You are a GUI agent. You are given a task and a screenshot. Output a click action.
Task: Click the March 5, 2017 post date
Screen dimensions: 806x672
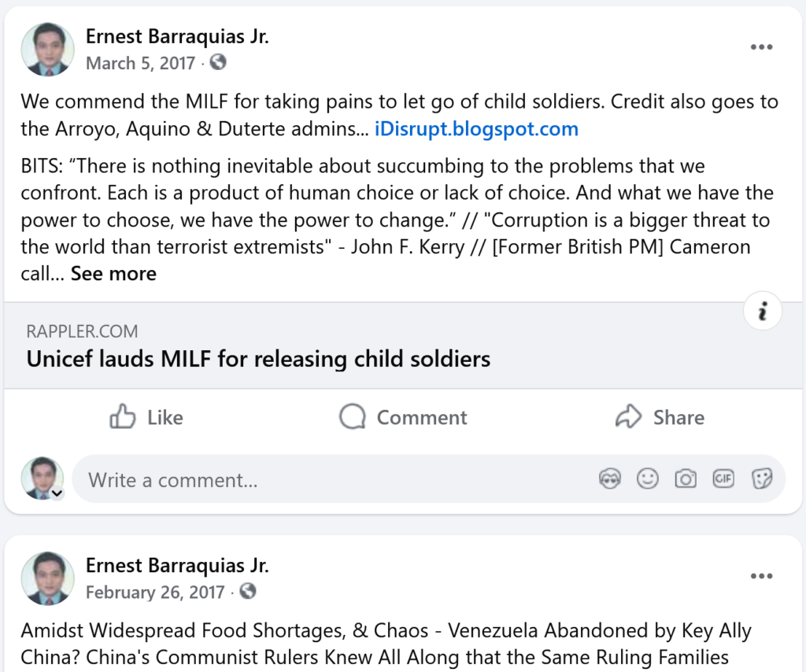click(140, 63)
